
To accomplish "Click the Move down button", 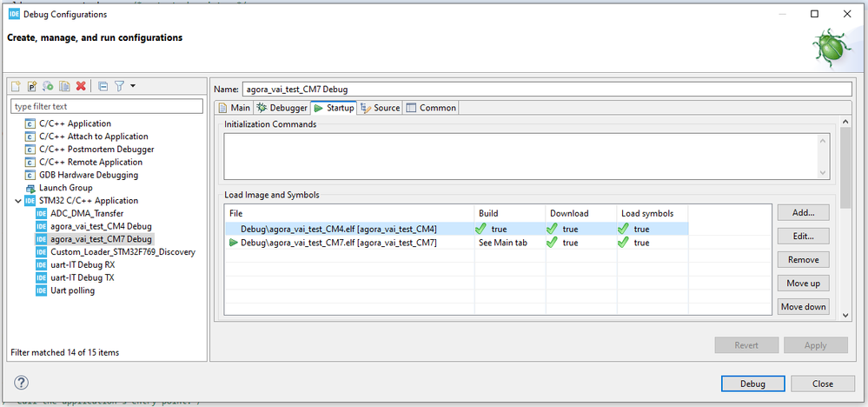I will point(803,306).
